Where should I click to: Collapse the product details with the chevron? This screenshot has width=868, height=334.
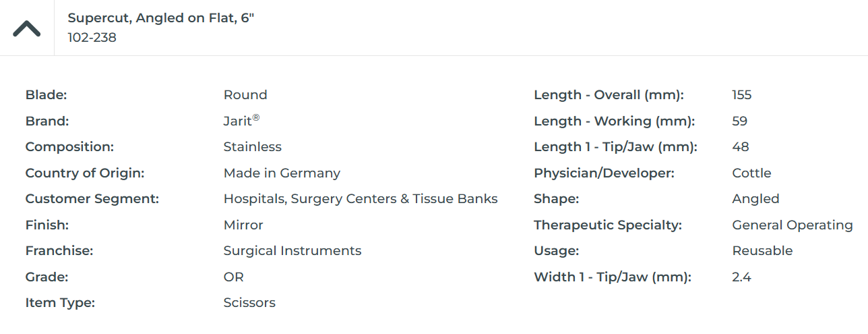[27, 28]
